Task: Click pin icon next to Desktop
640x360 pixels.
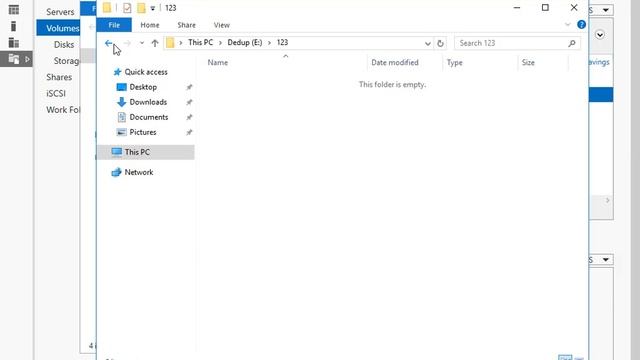Action: (189, 87)
